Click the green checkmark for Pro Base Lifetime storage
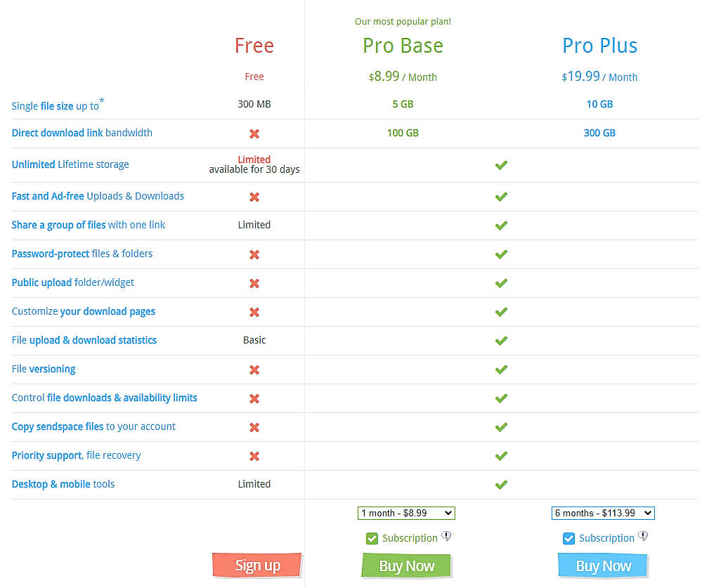Screen dimensions: 709x588 pos(501,165)
